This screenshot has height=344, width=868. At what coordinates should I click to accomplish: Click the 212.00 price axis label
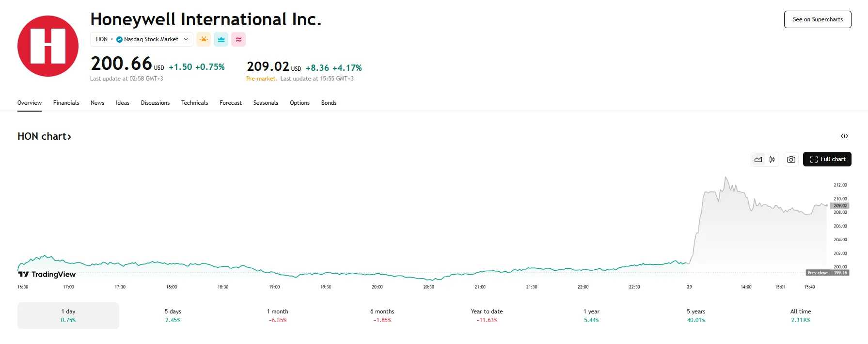click(x=840, y=185)
